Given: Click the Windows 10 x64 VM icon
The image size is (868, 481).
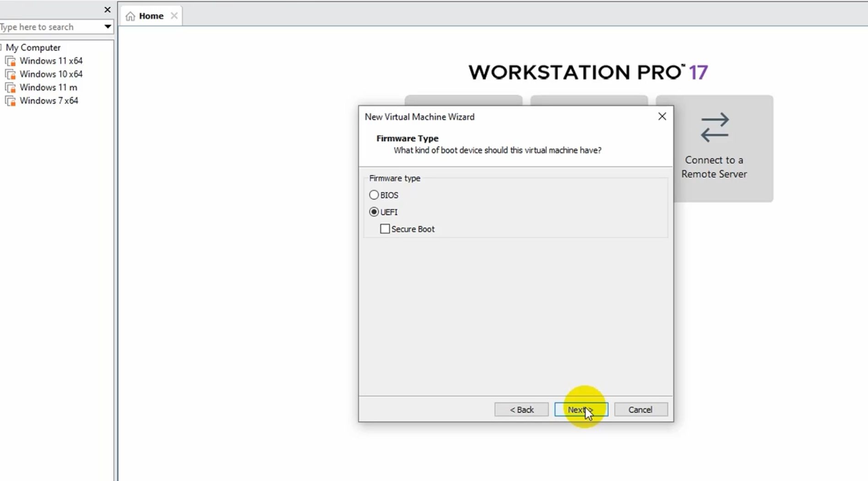Looking at the screenshot, I should (x=11, y=74).
